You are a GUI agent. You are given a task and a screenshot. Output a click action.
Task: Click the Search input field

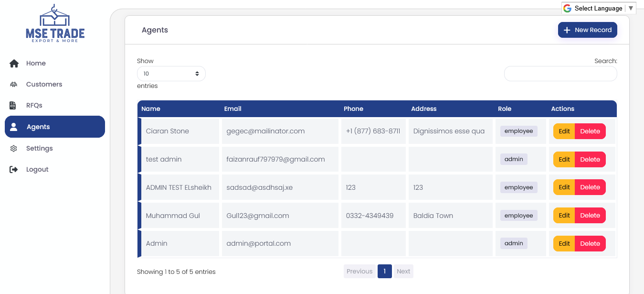(x=560, y=74)
